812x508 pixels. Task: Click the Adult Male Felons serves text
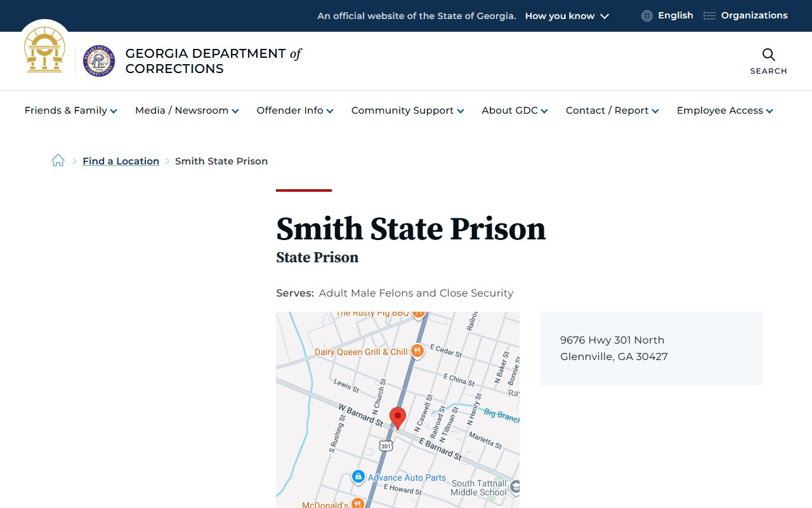[416, 293]
